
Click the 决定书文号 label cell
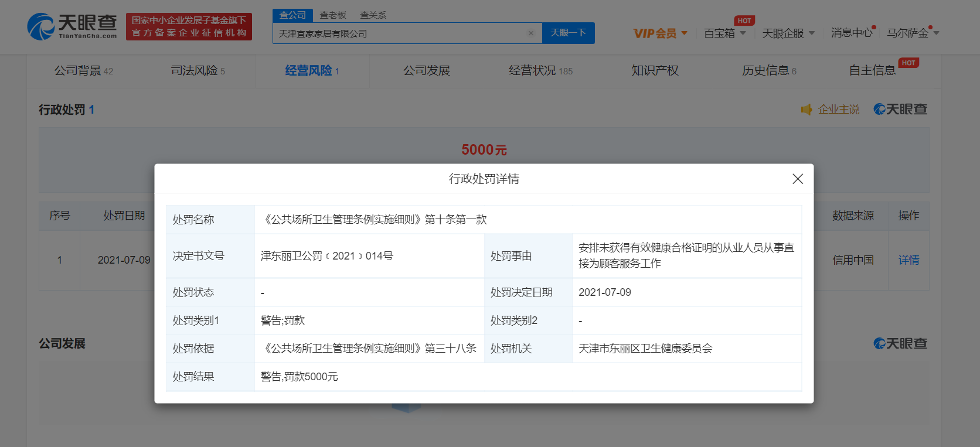coord(210,256)
